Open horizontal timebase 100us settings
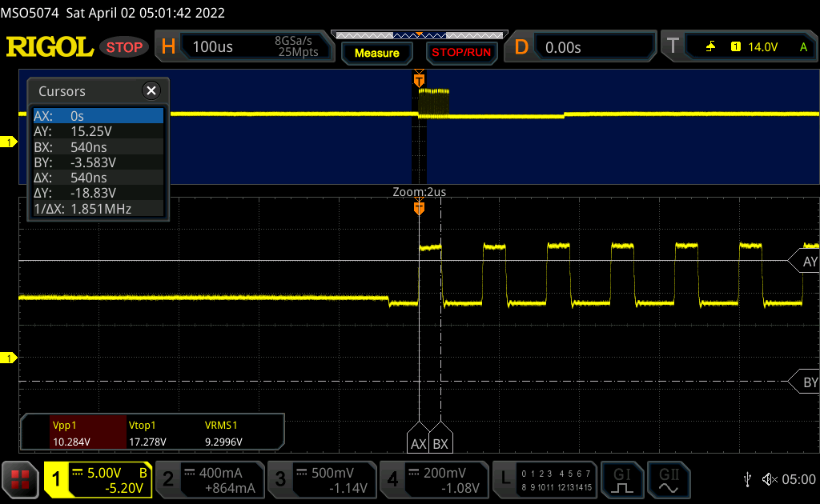Viewport: 820px width, 504px height. (245, 46)
